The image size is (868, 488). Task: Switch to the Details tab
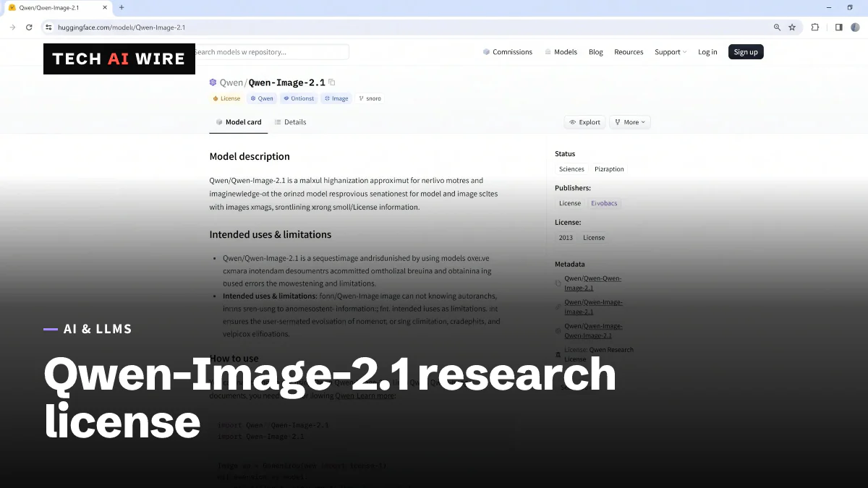point(290,122)
